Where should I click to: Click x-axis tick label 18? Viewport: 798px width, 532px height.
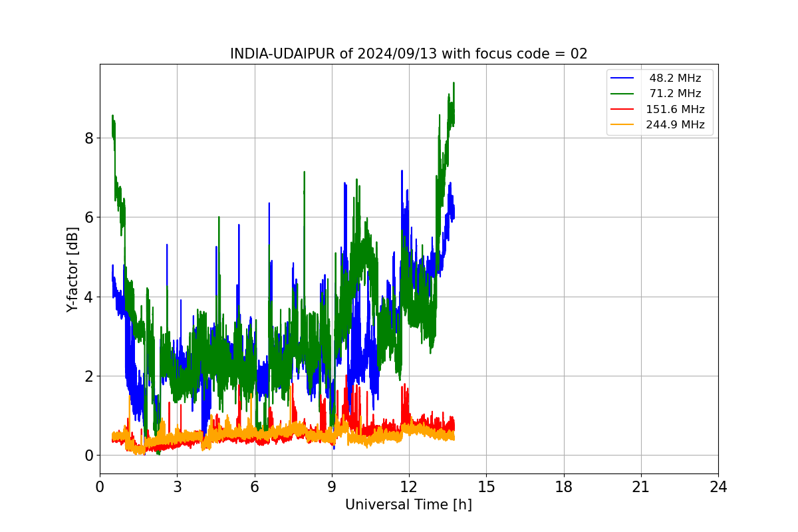coord(563,486)
